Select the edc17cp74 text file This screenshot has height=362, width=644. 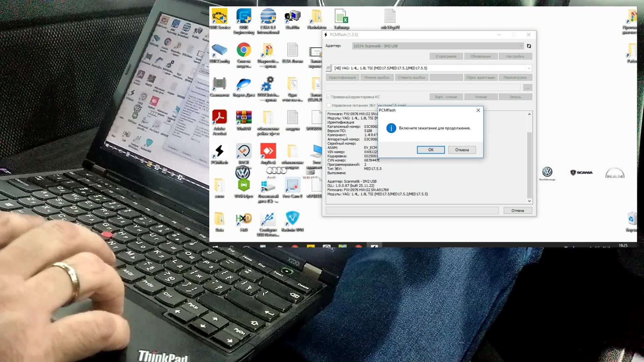tap(390, 18)
